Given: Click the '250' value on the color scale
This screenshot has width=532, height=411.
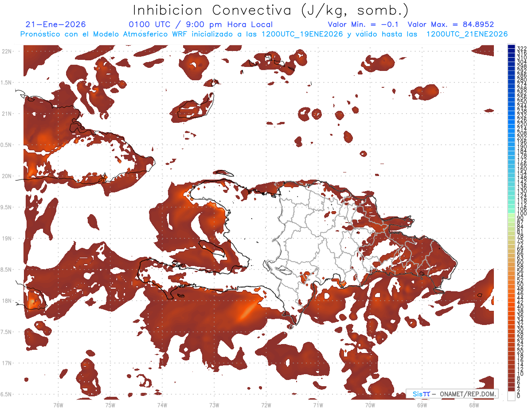Looking at the screenshot, I should click(x=522, y=102).
